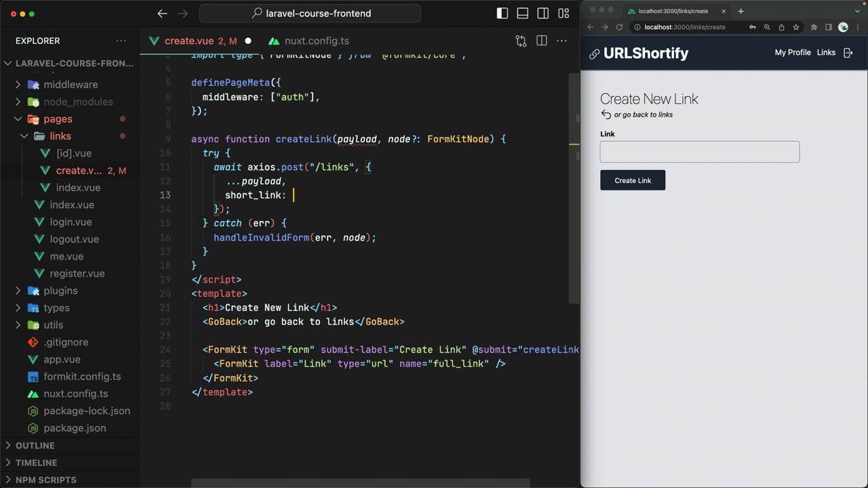The image size is (868, 488).
Task: Log out with the header exit icon
Action: click(x=848, y=52)
